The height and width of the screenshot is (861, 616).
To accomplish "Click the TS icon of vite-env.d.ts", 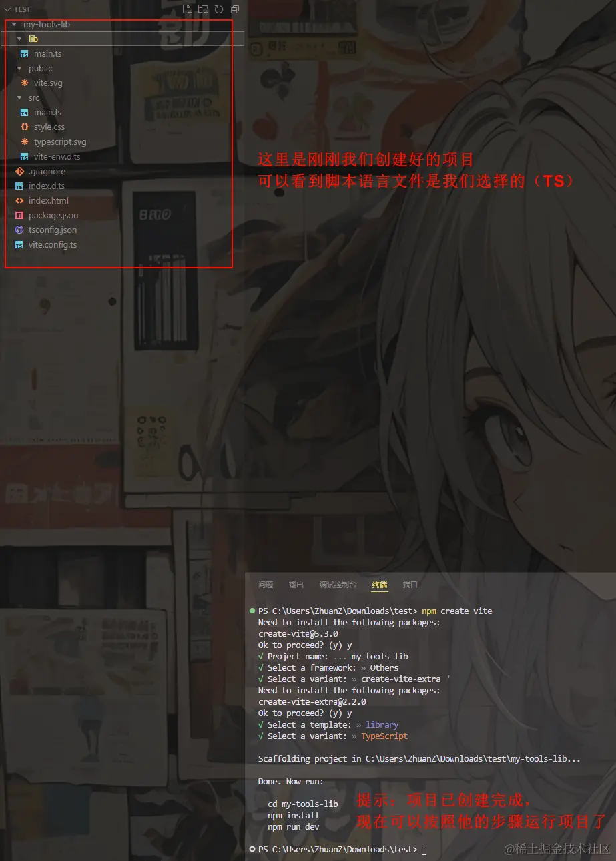I will (x=25, y=157).
